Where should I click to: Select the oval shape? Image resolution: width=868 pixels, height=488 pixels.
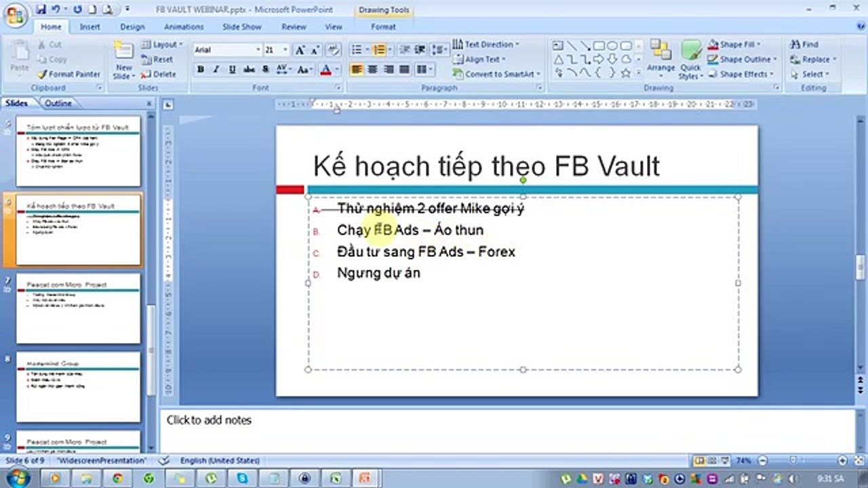[x=612, y=46]
